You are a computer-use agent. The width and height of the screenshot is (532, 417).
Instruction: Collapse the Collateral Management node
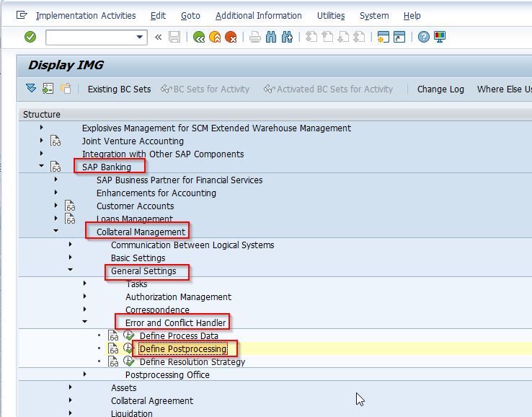(56, 231)
